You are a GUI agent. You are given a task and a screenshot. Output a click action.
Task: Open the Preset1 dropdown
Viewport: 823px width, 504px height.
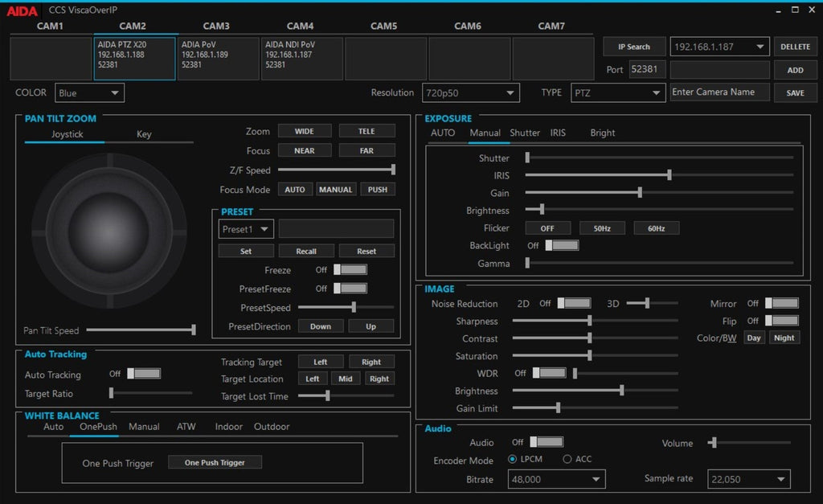tap(246, 229)
